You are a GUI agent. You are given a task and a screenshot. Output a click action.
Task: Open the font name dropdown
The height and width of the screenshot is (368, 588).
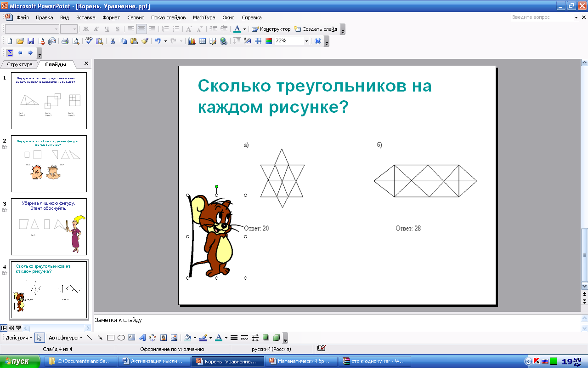pos(56,29)
